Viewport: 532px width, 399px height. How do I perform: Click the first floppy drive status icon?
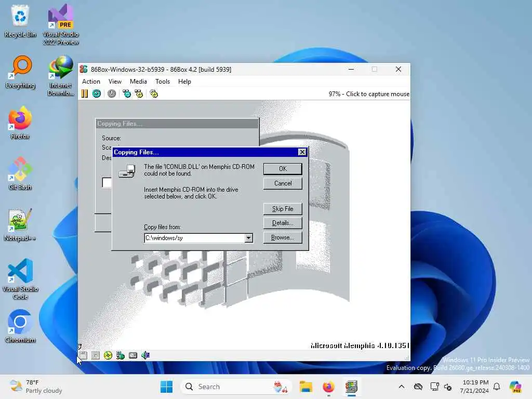83,355
